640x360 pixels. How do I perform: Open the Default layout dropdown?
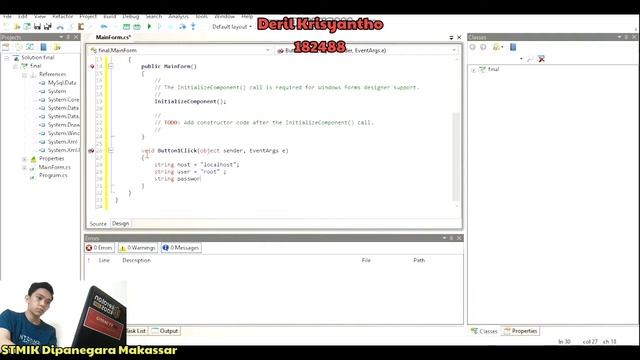[x=232, y=27]
